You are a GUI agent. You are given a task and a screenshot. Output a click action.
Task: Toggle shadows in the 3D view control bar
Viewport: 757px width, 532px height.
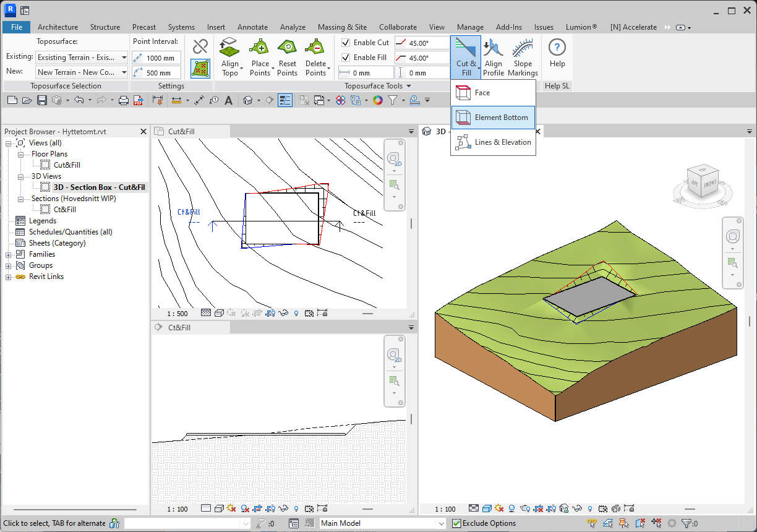pos(500,508)
